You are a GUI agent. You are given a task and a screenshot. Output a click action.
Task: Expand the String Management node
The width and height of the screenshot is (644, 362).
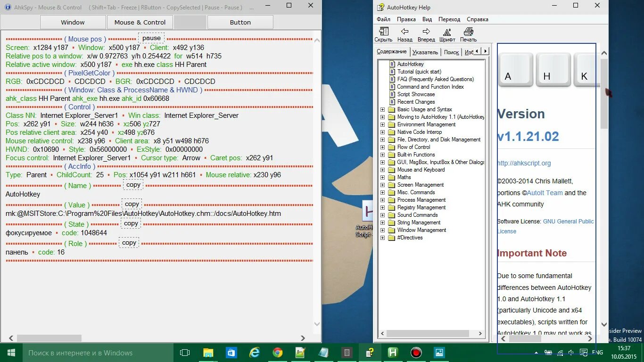click(382, 222)
